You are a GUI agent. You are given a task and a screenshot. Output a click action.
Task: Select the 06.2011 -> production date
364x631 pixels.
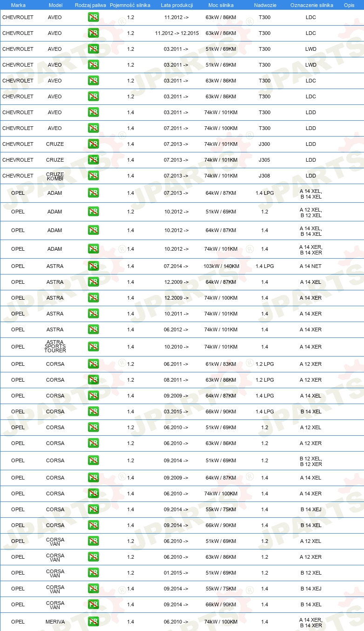pyautogui.click(x=176, y=364)
